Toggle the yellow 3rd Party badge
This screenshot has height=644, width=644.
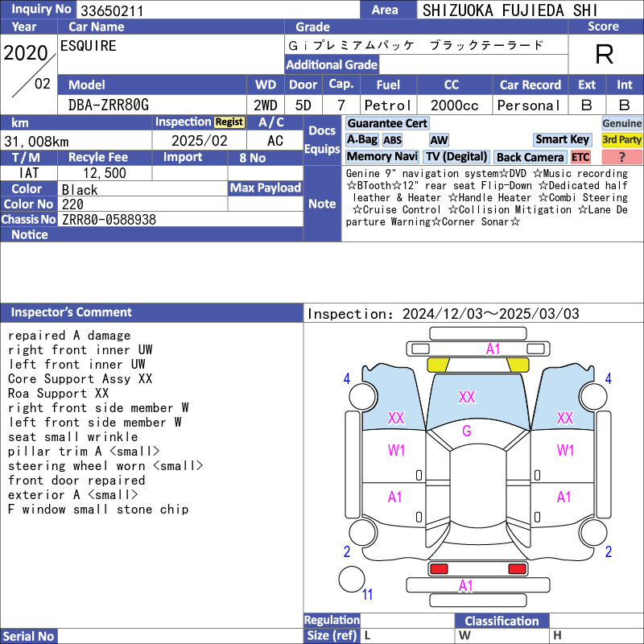tap(622, 139)
